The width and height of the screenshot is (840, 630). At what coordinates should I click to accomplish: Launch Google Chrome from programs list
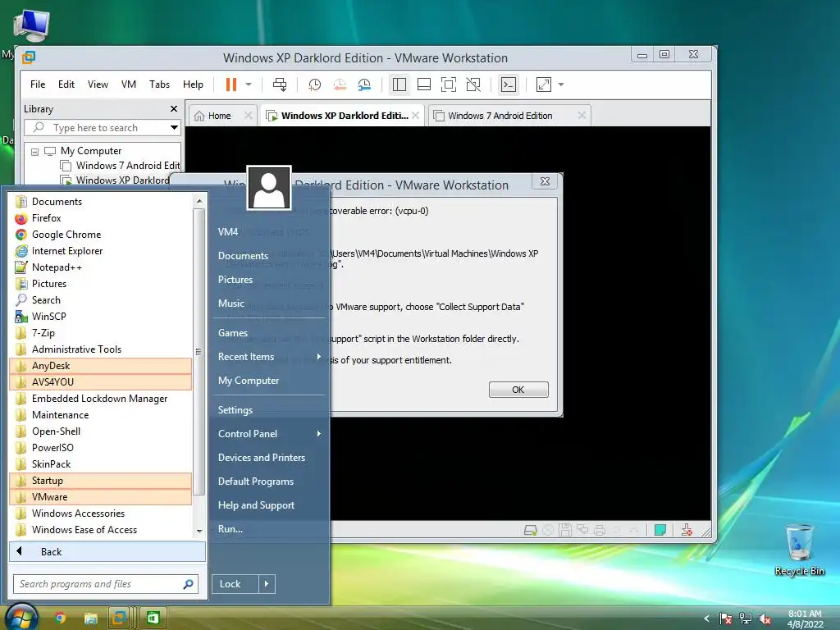click(101, 235)
